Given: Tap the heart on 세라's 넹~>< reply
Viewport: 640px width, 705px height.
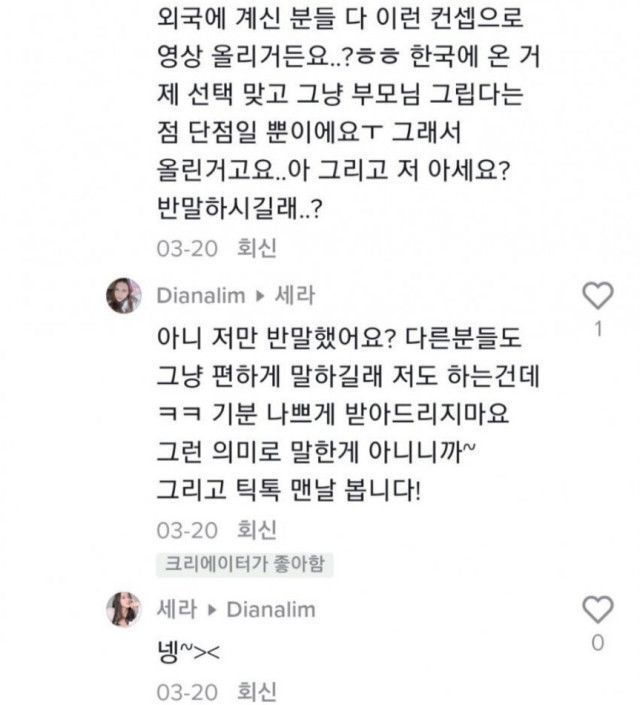Looking at the screenshot, I should coord(597,609).
